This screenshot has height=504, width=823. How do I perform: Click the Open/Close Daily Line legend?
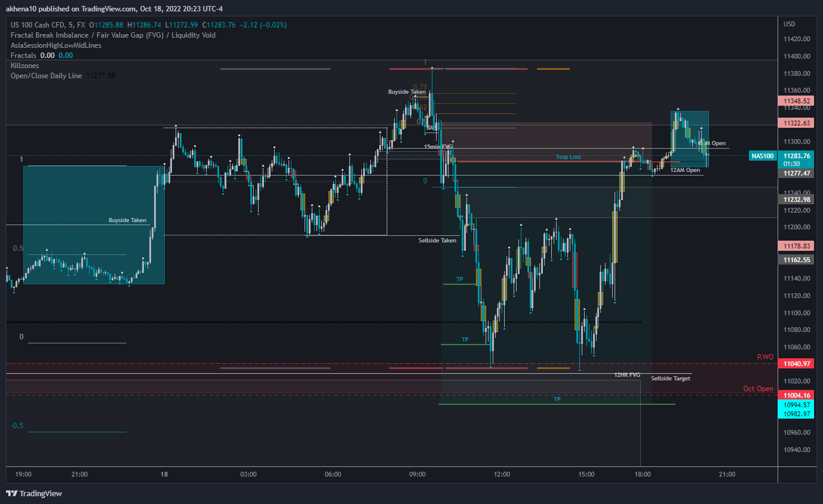[63, 76]
